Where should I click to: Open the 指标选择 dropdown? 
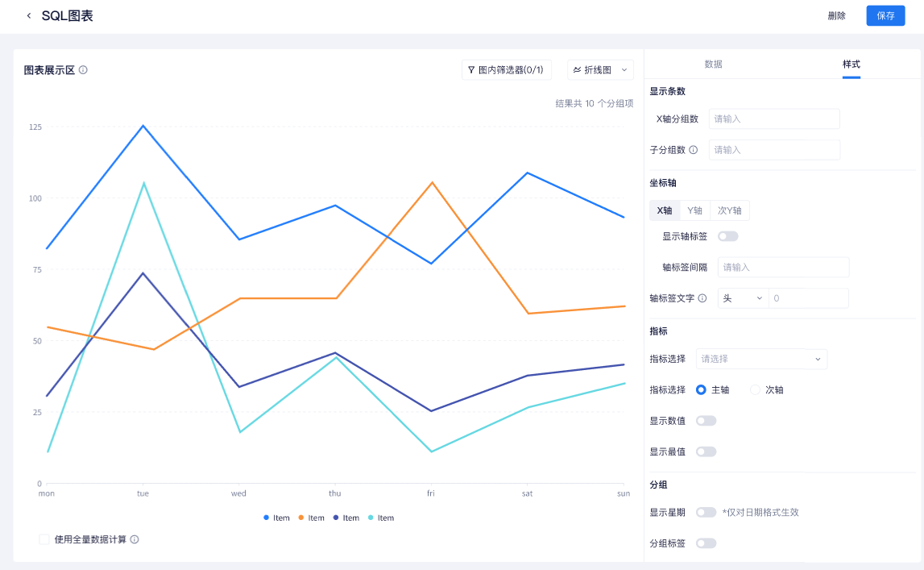pos(760,359)
